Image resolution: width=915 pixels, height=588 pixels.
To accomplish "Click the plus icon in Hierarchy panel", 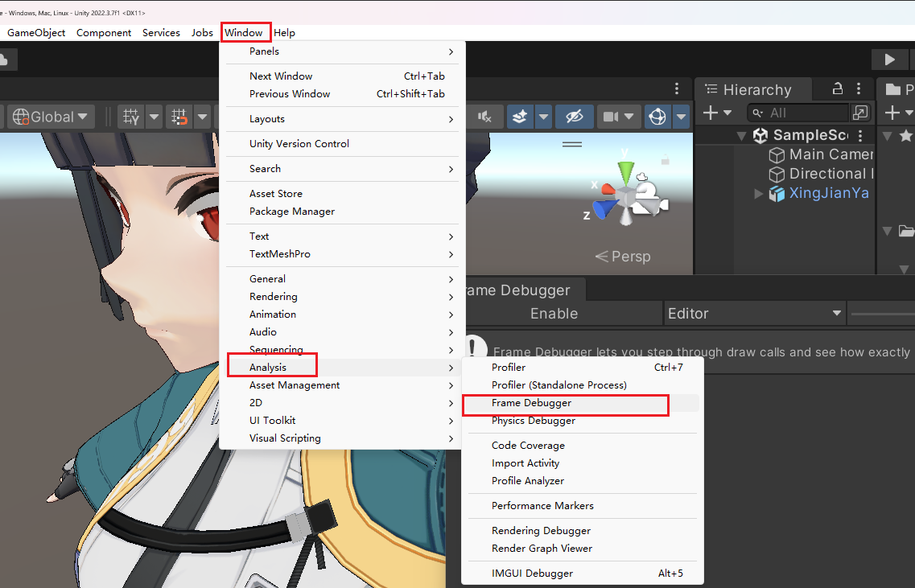I will tap(711, 113).
